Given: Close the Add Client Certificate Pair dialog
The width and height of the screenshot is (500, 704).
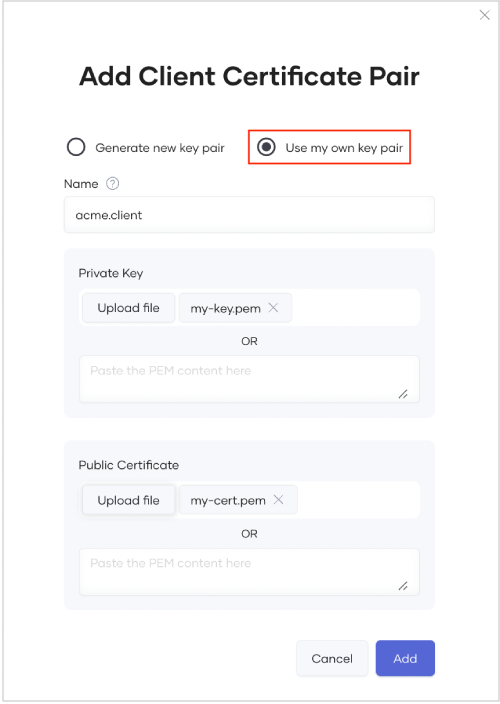Looking at the screenshot, I should pos(484,15).
